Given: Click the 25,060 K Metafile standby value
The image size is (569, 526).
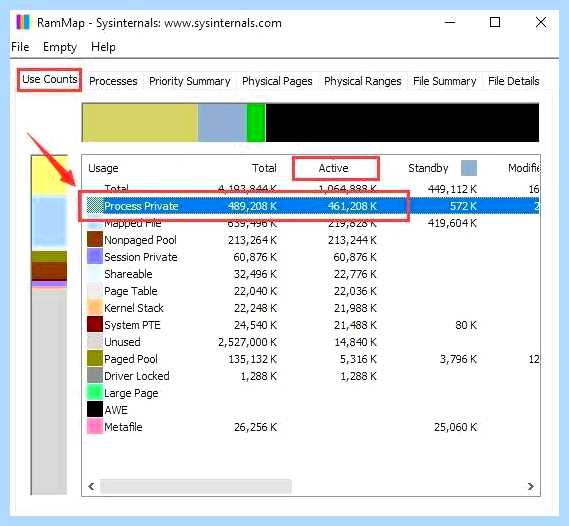Looking at the screenshot, I should tap(455, 427).
